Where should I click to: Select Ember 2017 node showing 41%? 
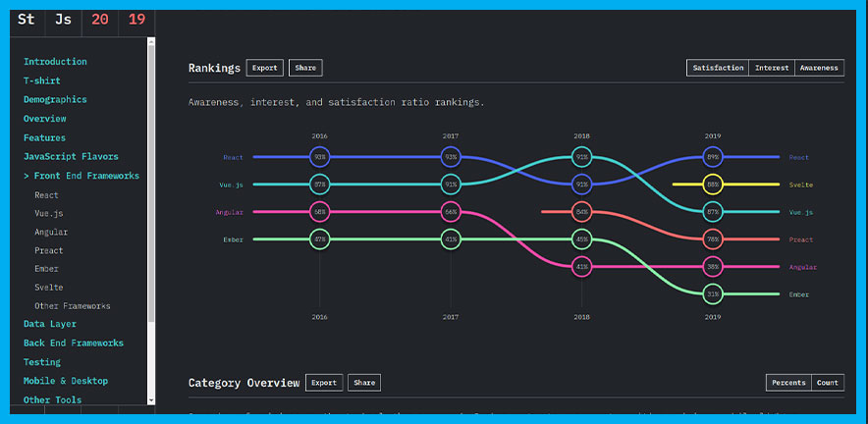coord(451,239)
